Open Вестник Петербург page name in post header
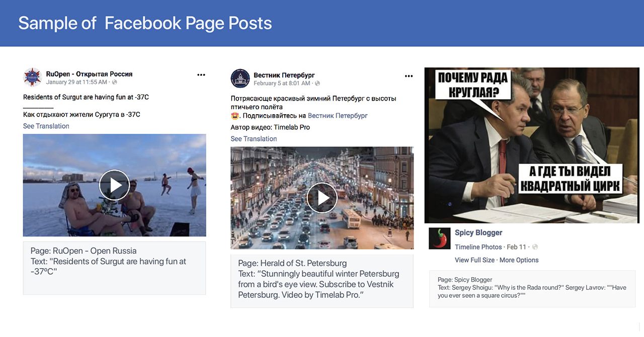The image size is (644, 337). [x=284, y=75]
